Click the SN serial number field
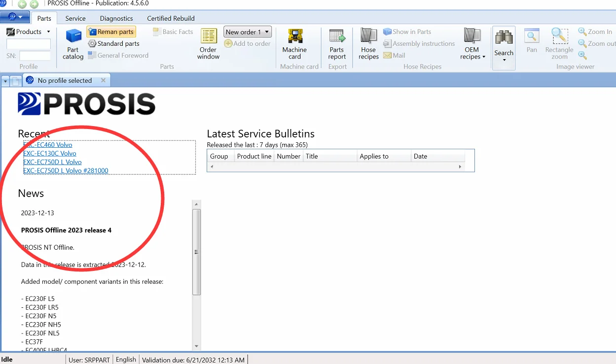The width and height of the screenshot is (616, 364). point(35,56)
